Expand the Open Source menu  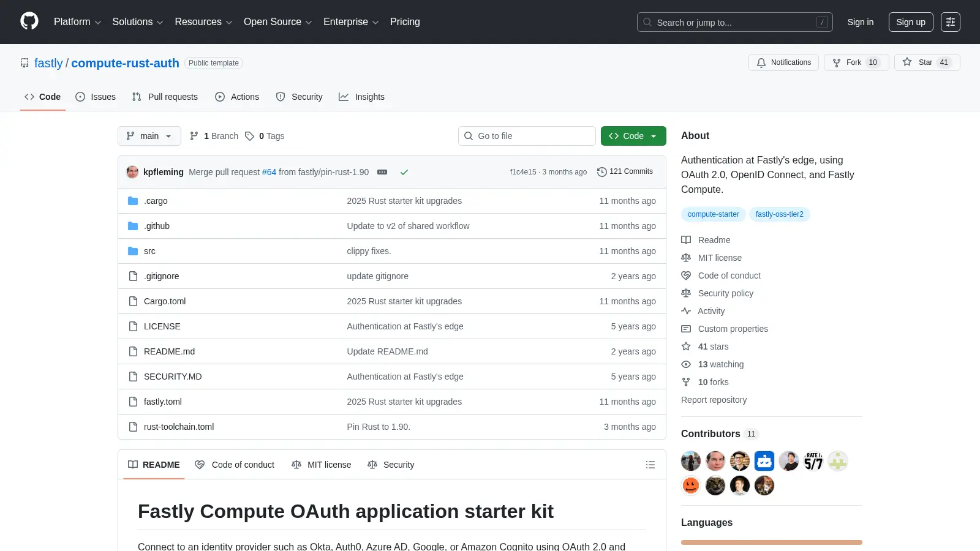278,22
